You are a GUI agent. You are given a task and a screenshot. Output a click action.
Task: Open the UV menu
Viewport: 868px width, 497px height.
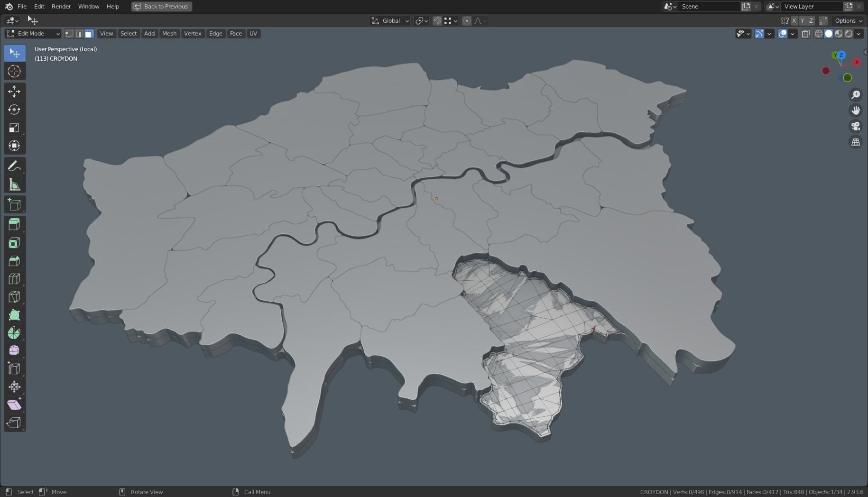pyautogui.click(x=253, y=34)
